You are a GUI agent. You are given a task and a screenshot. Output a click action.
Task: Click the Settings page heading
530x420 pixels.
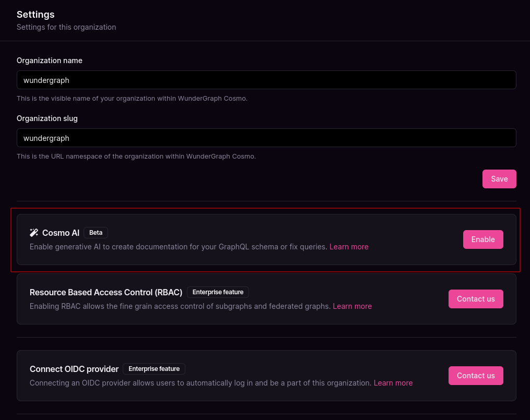(36, 15)
